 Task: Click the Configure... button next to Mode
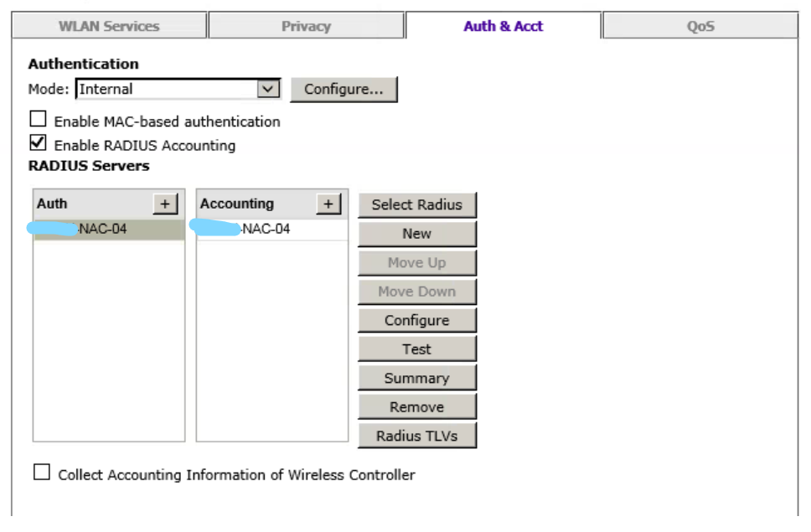pyautogui.click(x=344, y=89)
